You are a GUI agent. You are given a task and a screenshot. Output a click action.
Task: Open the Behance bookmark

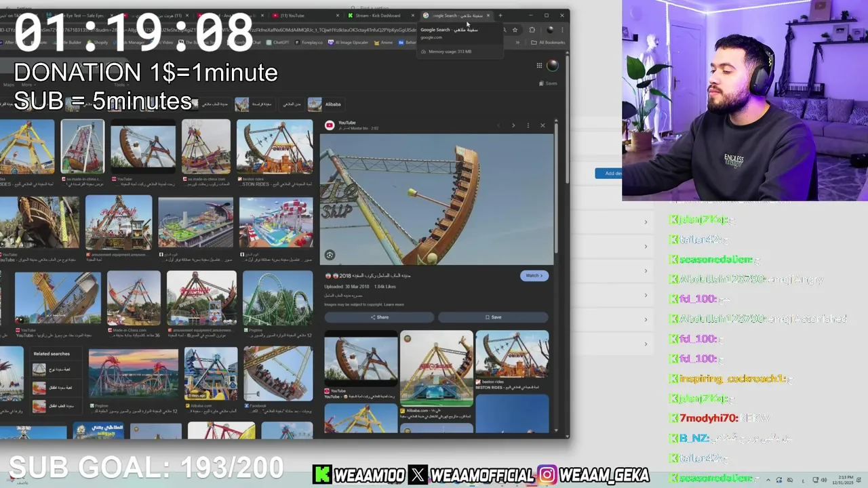coord(407,43)
